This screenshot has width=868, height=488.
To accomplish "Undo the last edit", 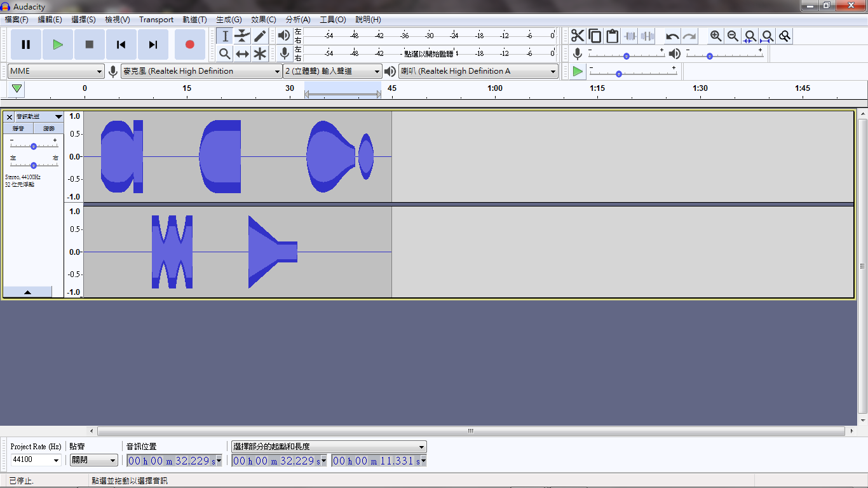I will pos(672,36).
